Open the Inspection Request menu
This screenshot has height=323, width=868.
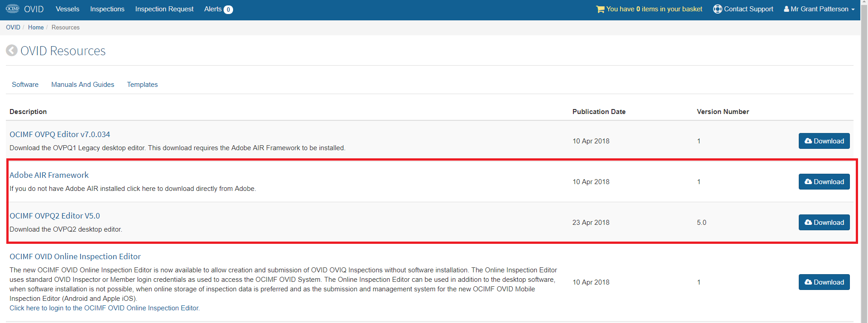click(x=164, y=9)
